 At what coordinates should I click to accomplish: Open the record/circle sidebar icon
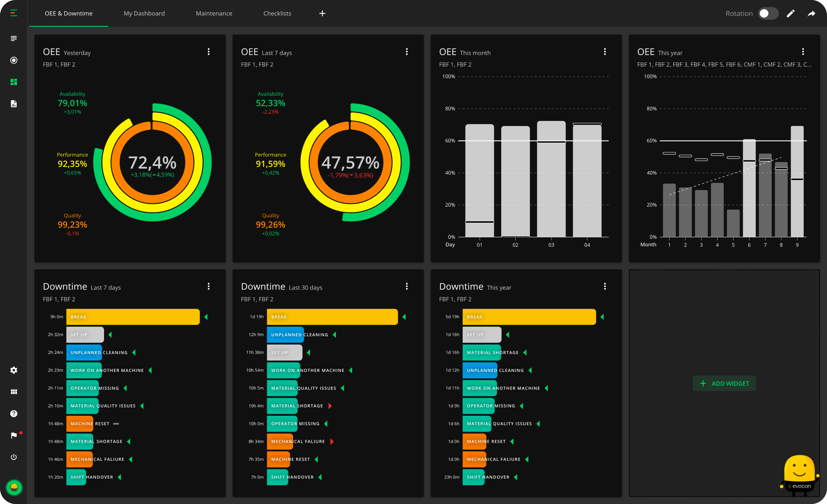[14, 60]
